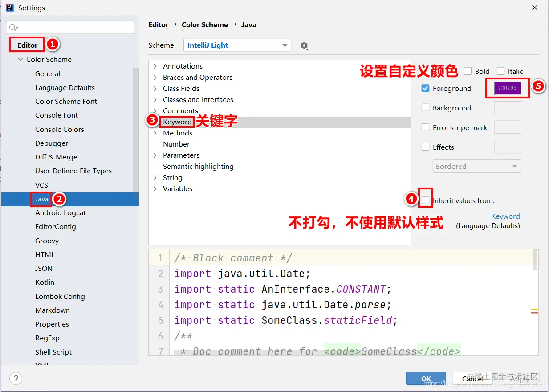Open the Scheme IntelliJ Light dropdown

[237, 45]
